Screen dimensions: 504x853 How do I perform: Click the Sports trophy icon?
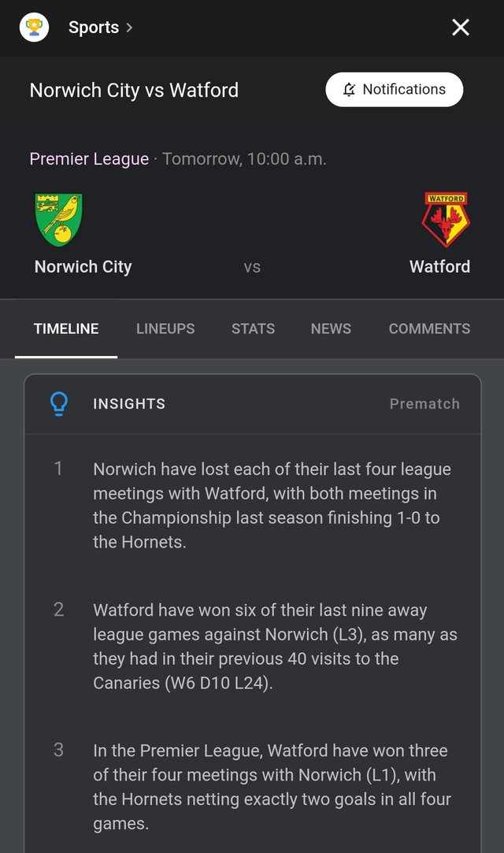pyautogui.click(x=34, y=28)
